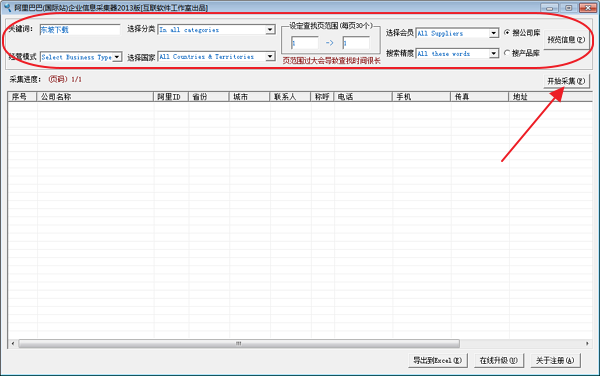Click the horizontal scrollbar thumb

click(x=239, y=343)
